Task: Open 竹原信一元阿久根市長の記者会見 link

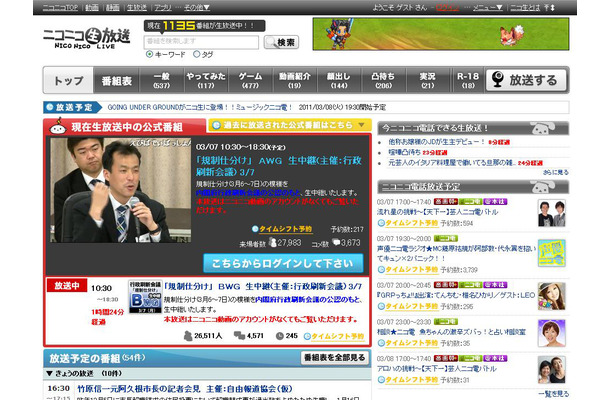Action: pos(185,388)
